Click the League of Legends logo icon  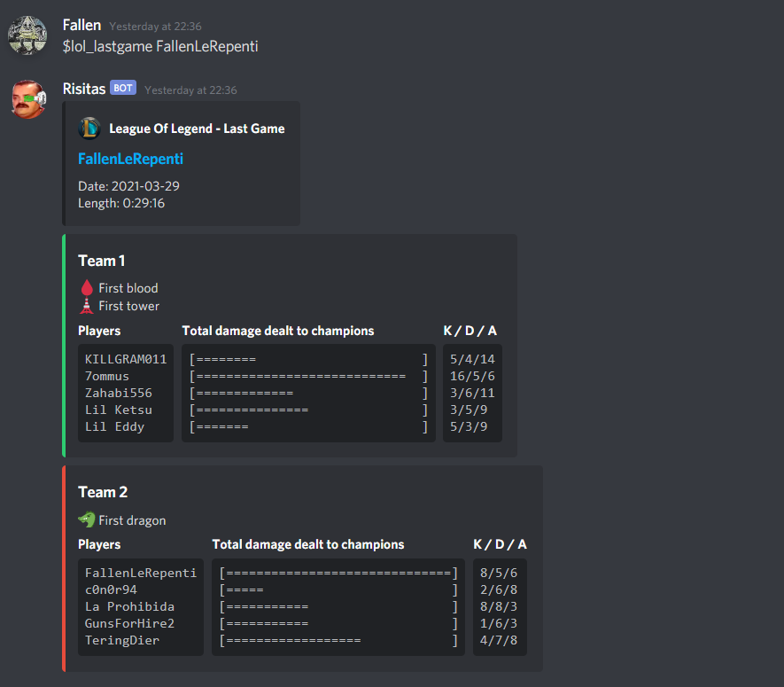point(89,129)
